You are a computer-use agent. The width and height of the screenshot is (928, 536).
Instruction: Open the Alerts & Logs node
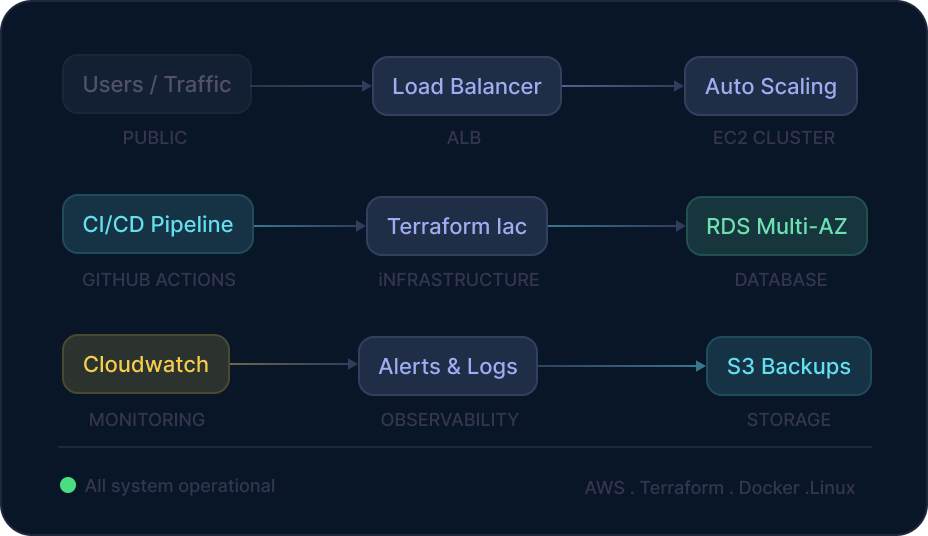tap(448, 366)
